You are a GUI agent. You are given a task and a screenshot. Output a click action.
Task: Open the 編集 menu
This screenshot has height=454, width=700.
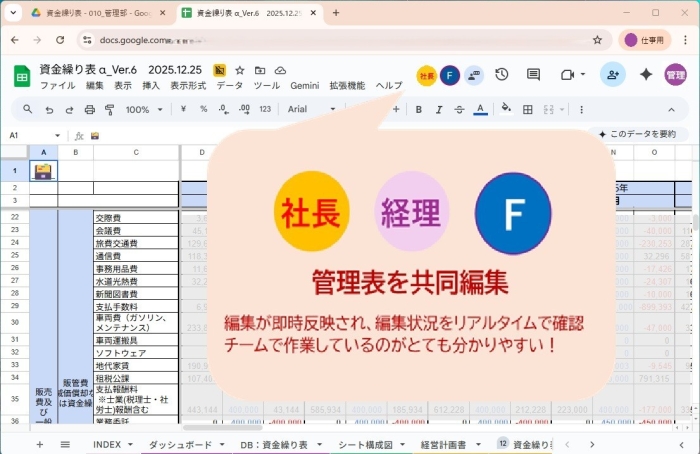coord(95,86)
